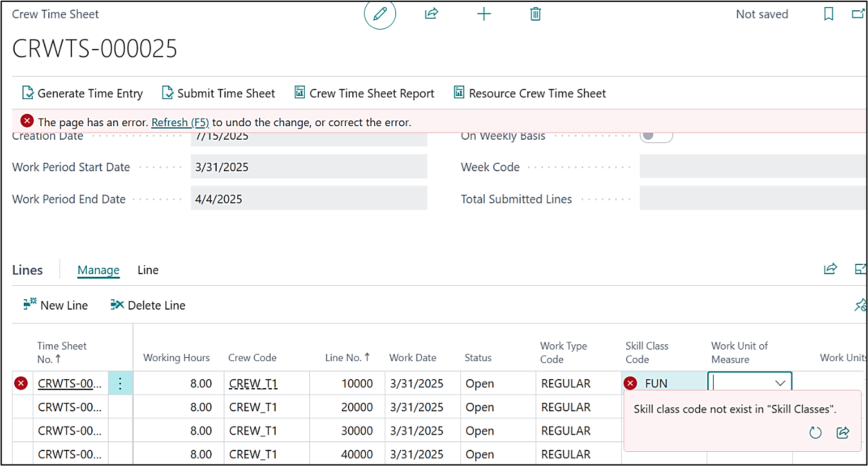Click the Working Hours column header
This screenshot has height=466, width=868.
pos(177,358)
